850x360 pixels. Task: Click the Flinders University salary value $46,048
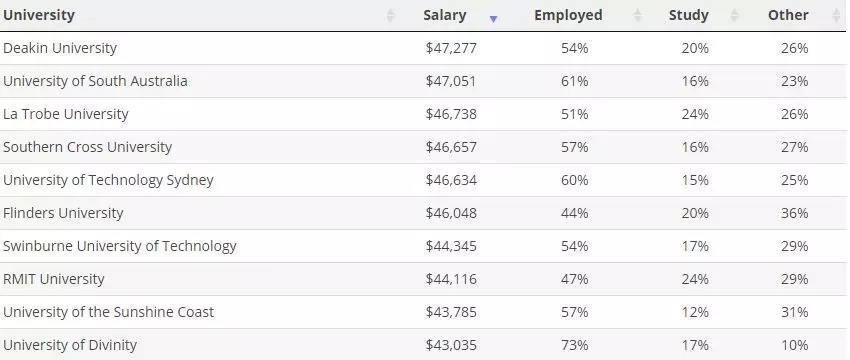451,213
